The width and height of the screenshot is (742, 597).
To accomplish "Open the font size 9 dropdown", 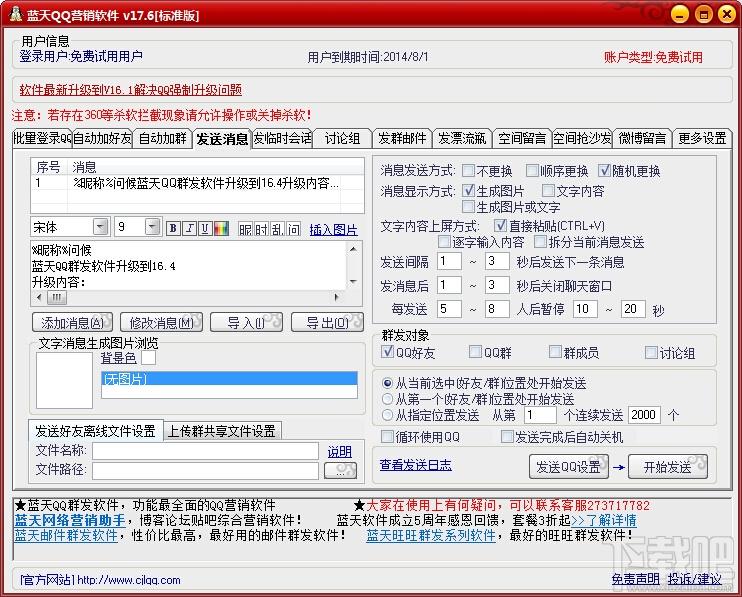I will [x=152, y=227].
